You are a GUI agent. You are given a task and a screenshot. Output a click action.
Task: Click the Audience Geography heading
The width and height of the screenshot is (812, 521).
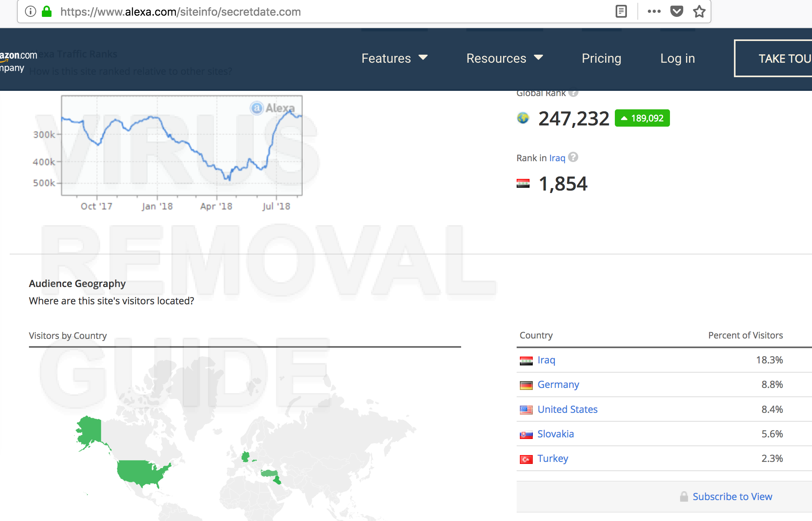coord(77,283)
